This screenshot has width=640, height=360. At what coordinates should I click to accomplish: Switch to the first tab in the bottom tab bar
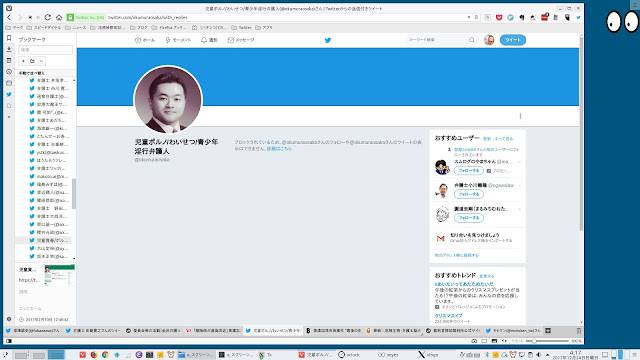[33, 331]
